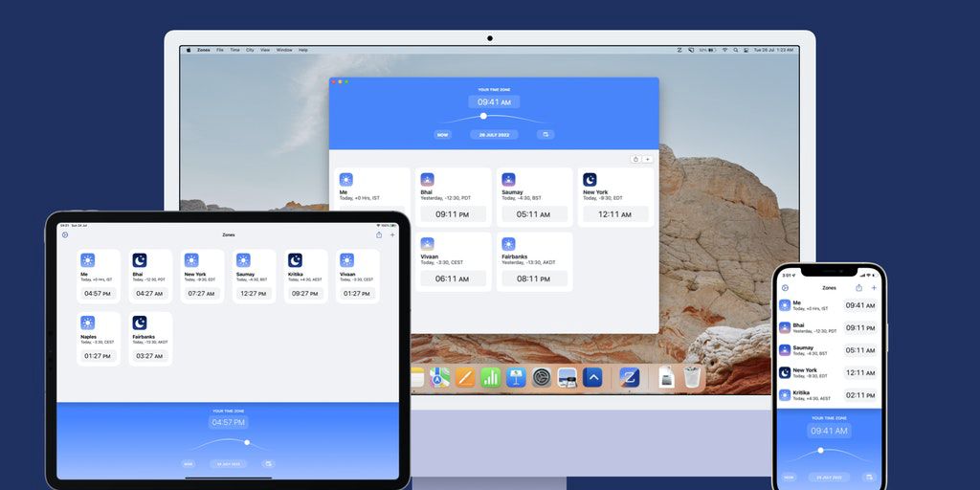The height and width of the screenshot is (490, 980).
Task: Open Numbers app in the Dock
Action: coord(490,378)
